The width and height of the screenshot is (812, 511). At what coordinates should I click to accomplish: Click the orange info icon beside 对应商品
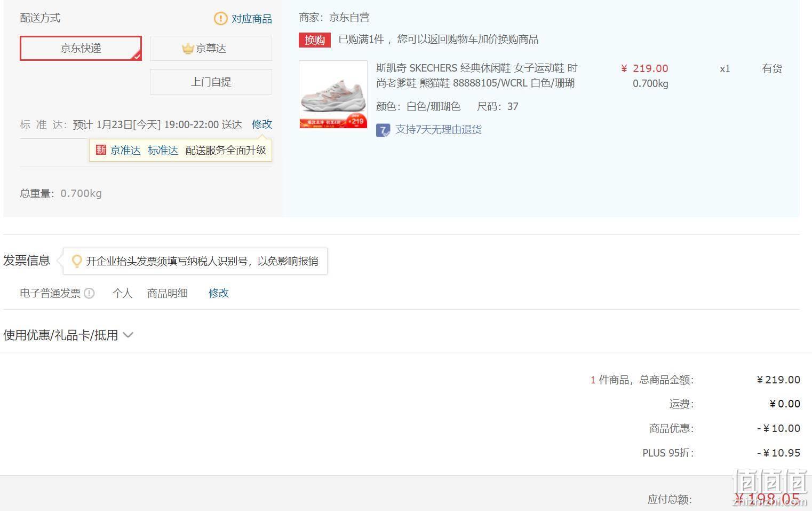pos(220,19)
